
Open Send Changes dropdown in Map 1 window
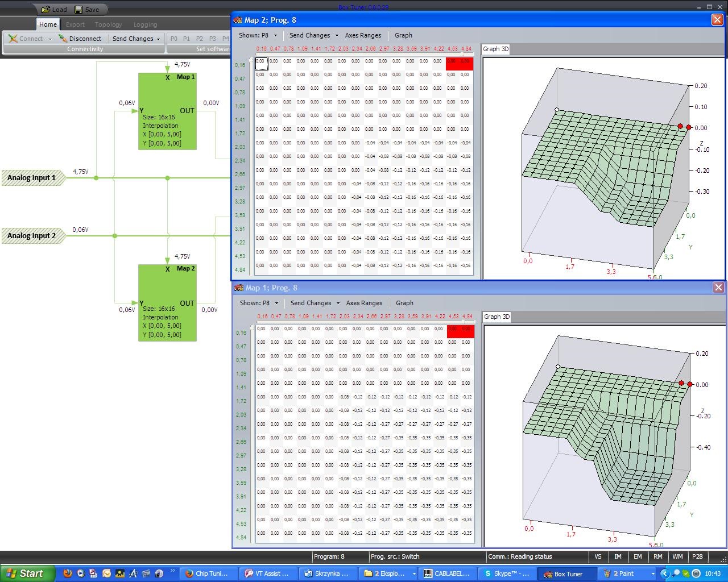pyautogui.click(x=315, y=303)
